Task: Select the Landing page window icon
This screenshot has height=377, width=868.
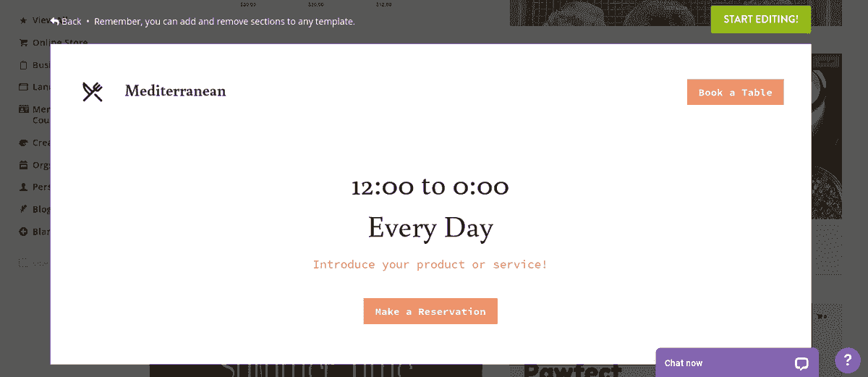Action: [x=23, y=87]
